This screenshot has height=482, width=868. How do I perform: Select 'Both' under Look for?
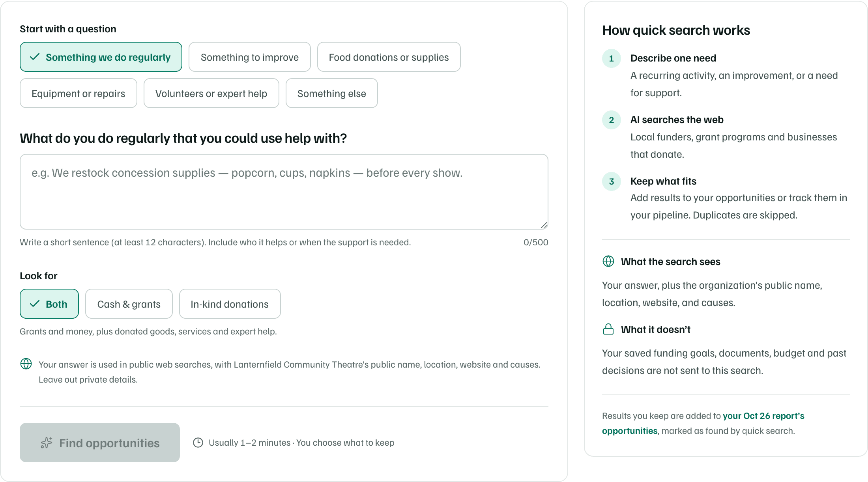(49, 304)
